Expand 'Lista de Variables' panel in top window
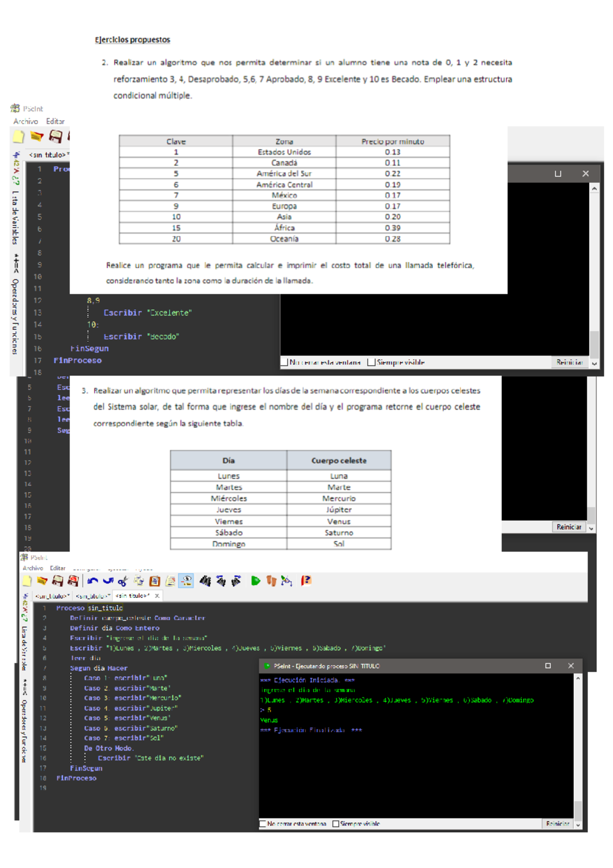This screenshot has width=613, height=868. point(15,217)
